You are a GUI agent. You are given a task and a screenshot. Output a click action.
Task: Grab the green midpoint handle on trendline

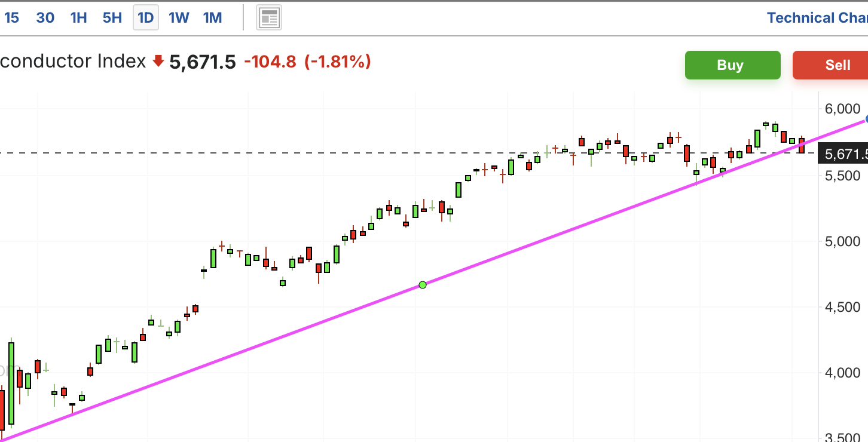[x=423, y=285]
